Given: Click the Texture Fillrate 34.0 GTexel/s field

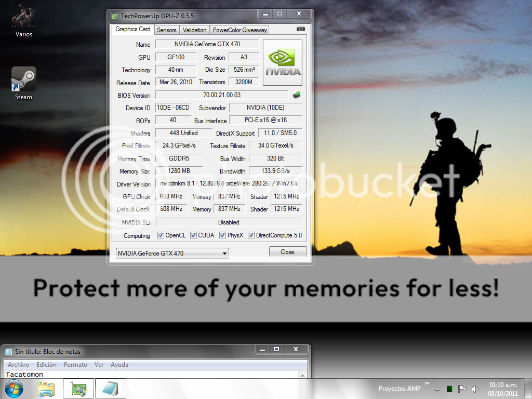Looking at the screenshot, I should tap(275, 145).
